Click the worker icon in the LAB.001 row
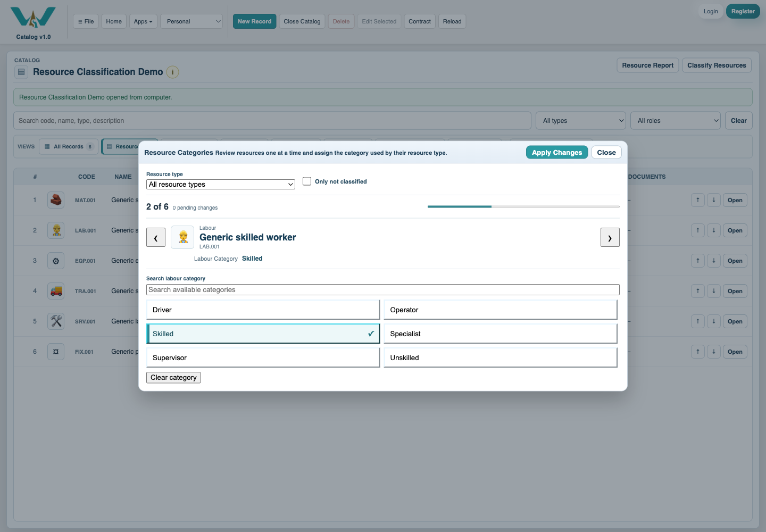 click(x=56, y=230)
